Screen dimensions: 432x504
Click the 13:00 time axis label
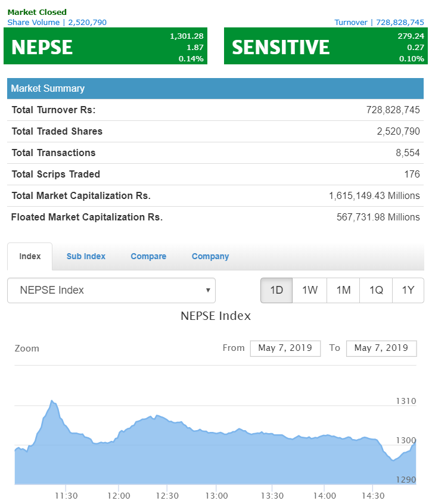pyautogui.click(x=216, y=496)
